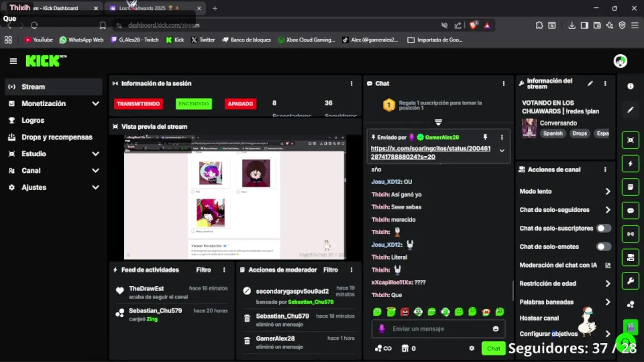The height and width of the screenshot is (362, 644).
Task: Open options menu of Feed de actividades
Action: pyautogui.click(x=224, y=270)
